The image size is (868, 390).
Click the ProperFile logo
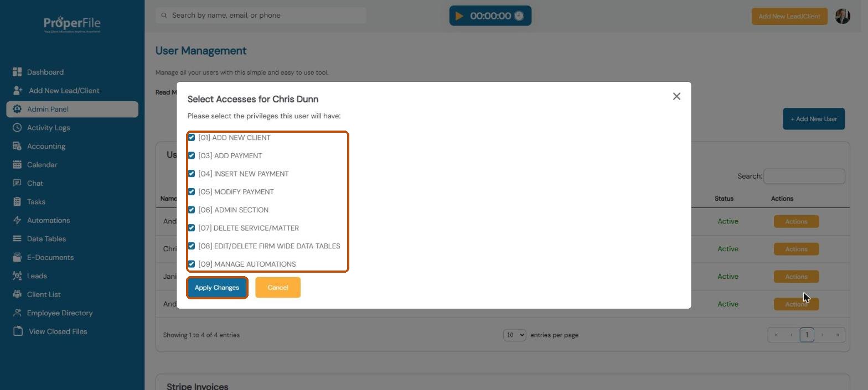(72, 24)
